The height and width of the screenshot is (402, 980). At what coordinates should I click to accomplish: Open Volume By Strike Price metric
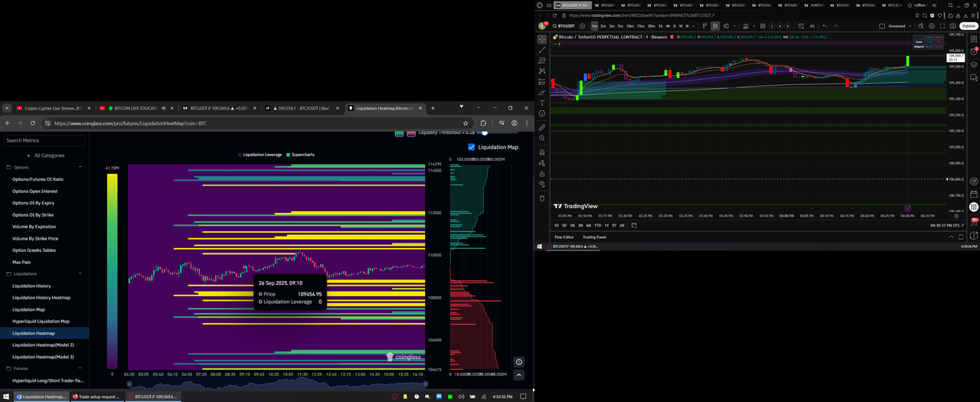(35, 238)
